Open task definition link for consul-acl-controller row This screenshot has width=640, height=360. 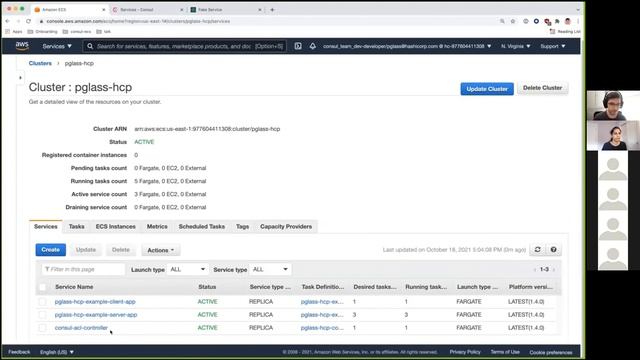(x=322, y=328)
